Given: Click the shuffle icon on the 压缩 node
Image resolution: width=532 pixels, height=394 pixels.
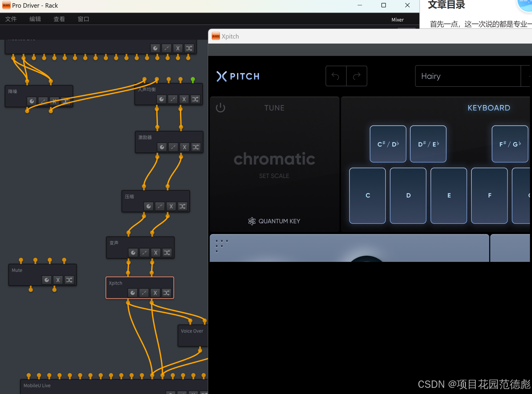Looking at the screenshot, I should [182, 206].
